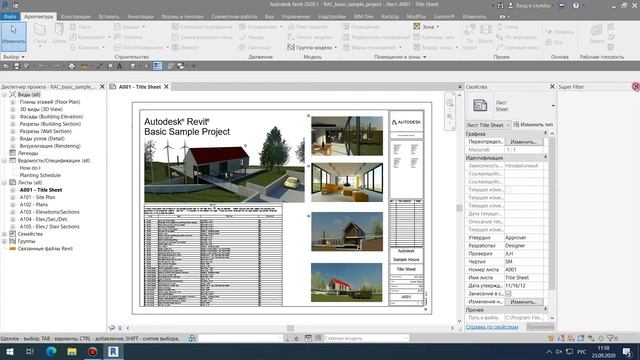Click the Model Text (Текст модели) tool
Image resolution: width=640 pixels, height=360 pixels.
coord(307,27)
